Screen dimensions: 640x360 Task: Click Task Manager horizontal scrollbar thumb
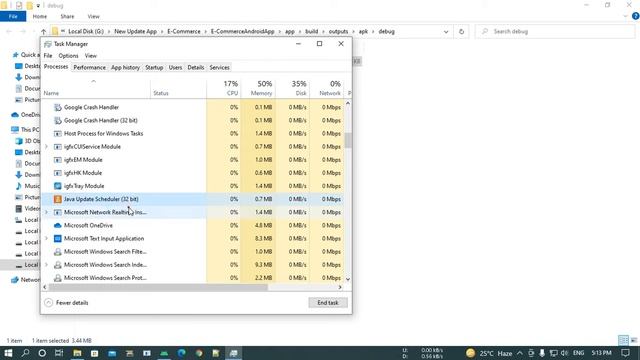[158, 287]
